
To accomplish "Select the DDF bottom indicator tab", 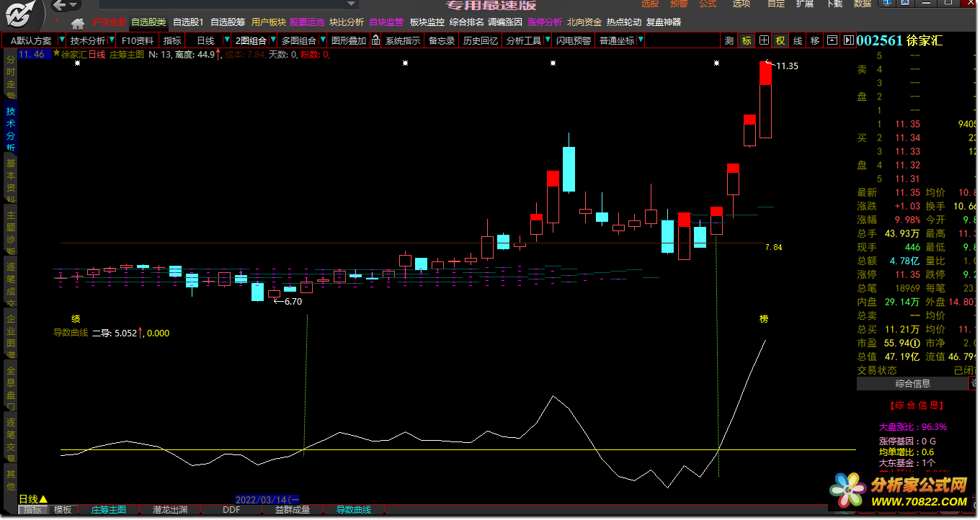I will [231, 510].
